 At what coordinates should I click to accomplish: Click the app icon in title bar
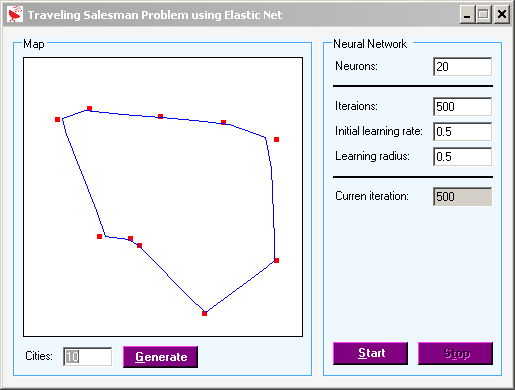click(x=15, y=15)
